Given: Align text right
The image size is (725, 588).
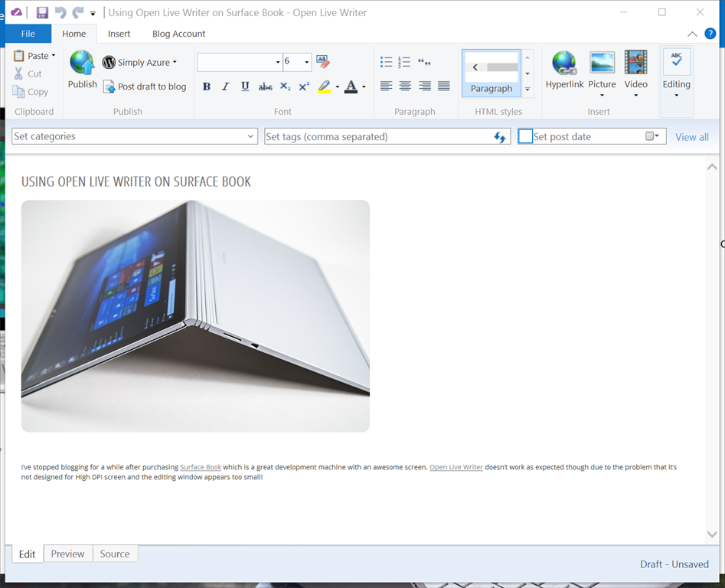Looking at the screenshot, I should (x=424, y=86).
